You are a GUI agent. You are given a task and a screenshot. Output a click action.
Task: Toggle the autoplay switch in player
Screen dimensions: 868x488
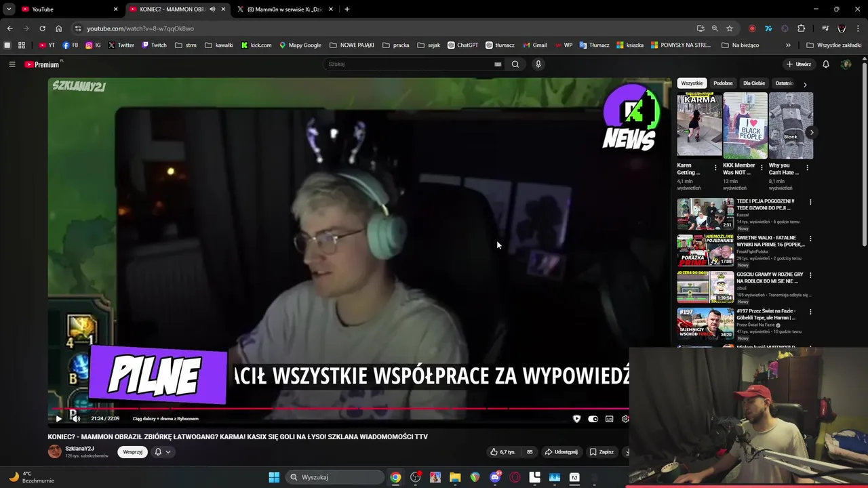click(x=593, y=419)
